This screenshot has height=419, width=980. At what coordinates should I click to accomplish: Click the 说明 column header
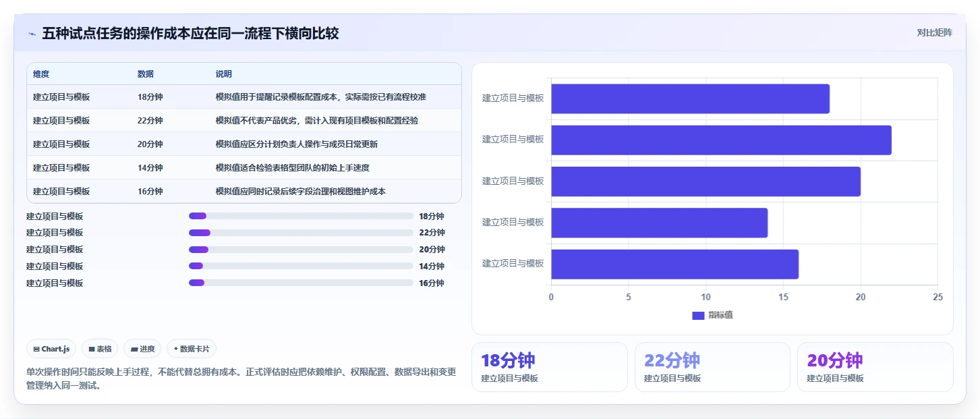coord(224,74)
